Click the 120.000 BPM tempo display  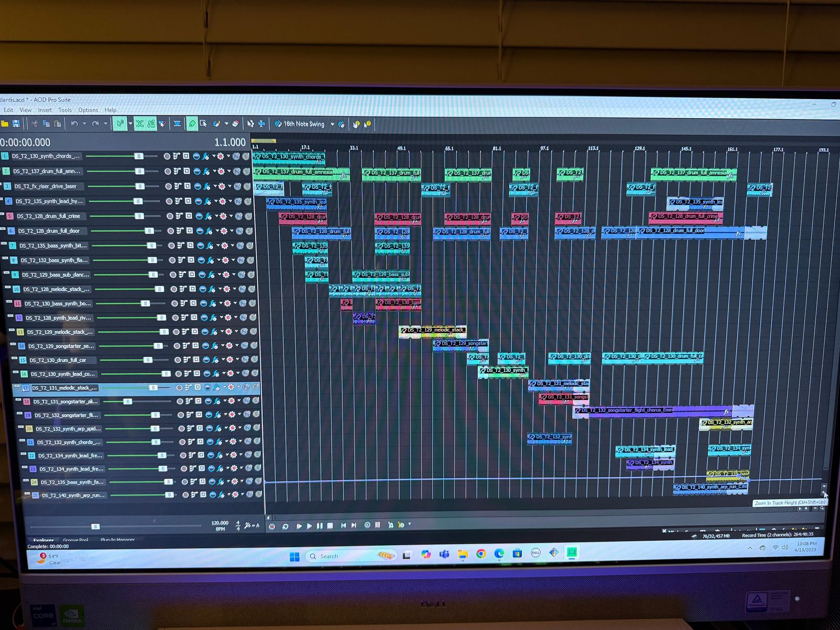pyautogui.click(x=219, y=523)
